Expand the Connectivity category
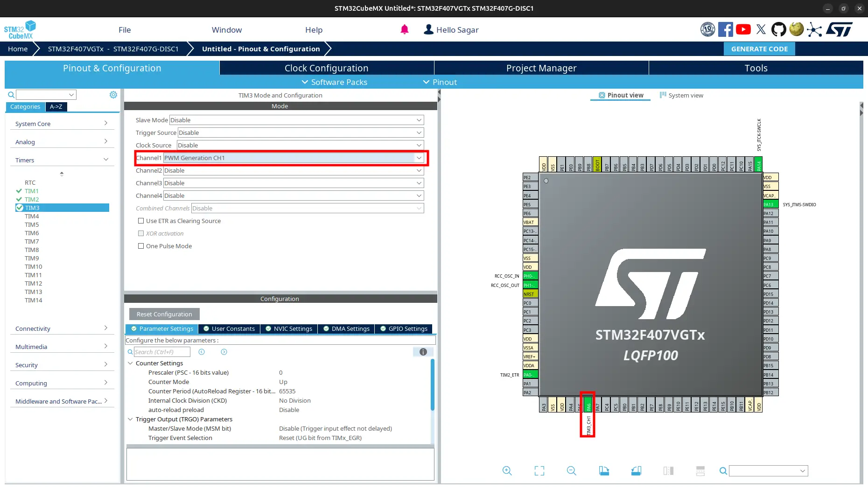Image resolution: width=868 pixels, height=489 pixels. pyautogui.click(x=62, y=328)
